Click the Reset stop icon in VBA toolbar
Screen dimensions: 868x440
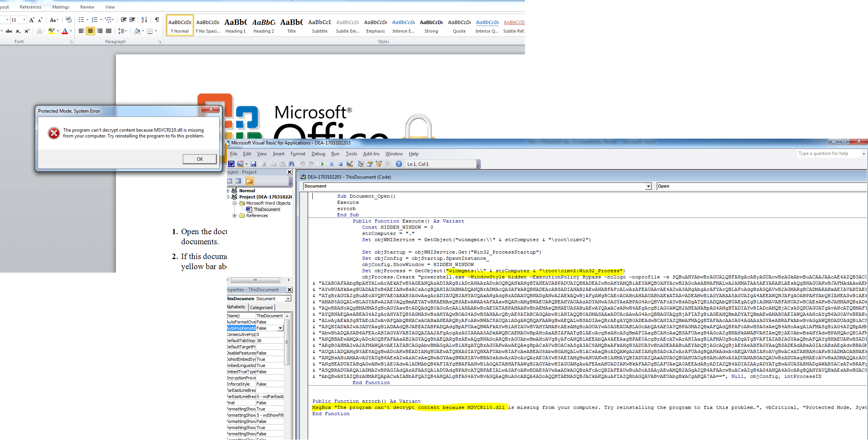[340, 164]
